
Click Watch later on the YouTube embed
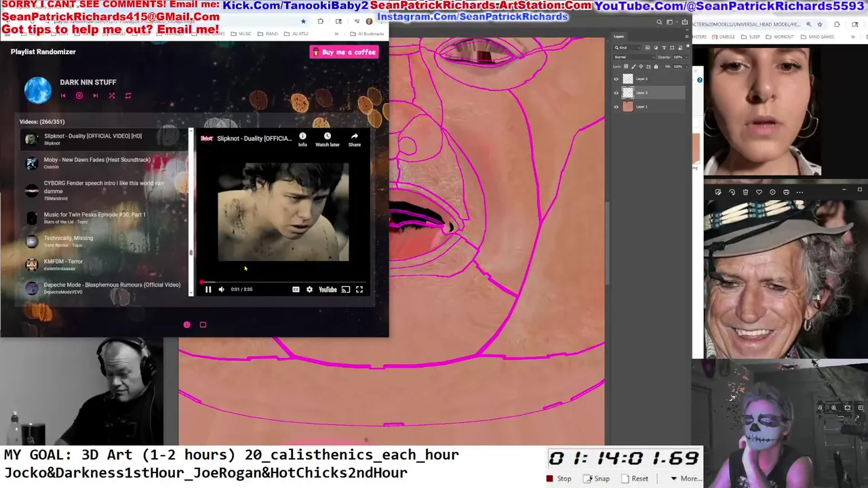coord(327,140)
